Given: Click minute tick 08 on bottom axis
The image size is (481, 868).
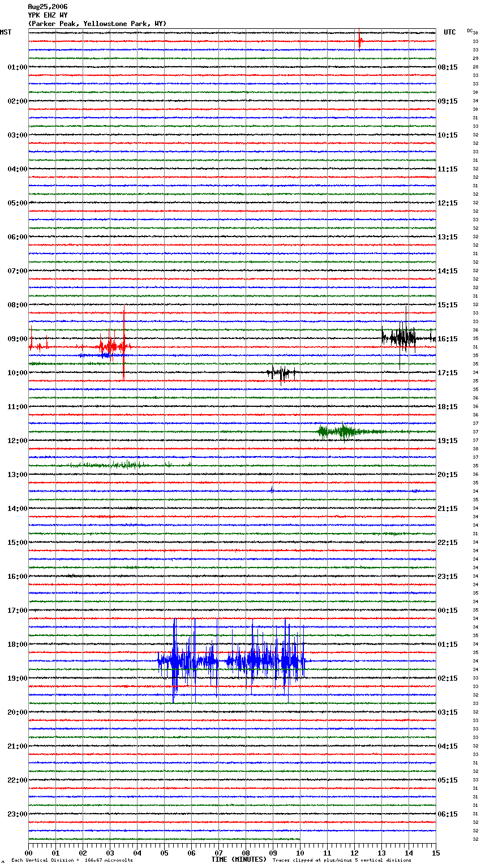Looking at the screenshot, I should pyautogui.click(x=246, y=853).
